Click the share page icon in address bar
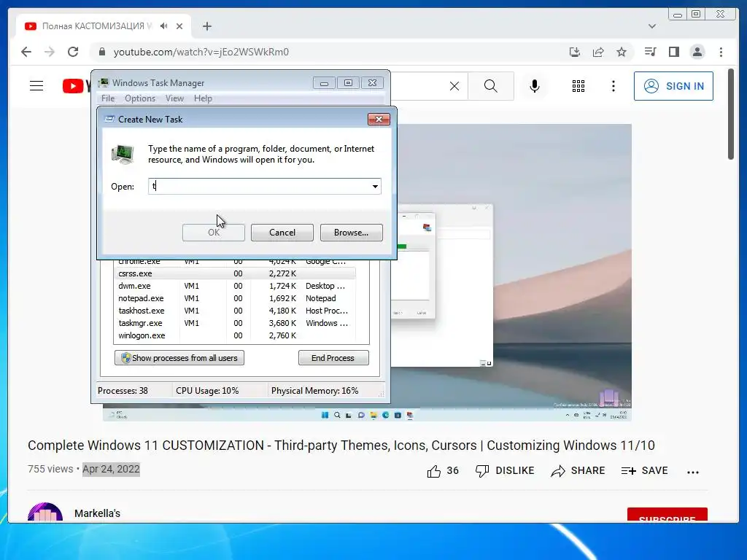 pyautogui.click(x=598, y=52)
